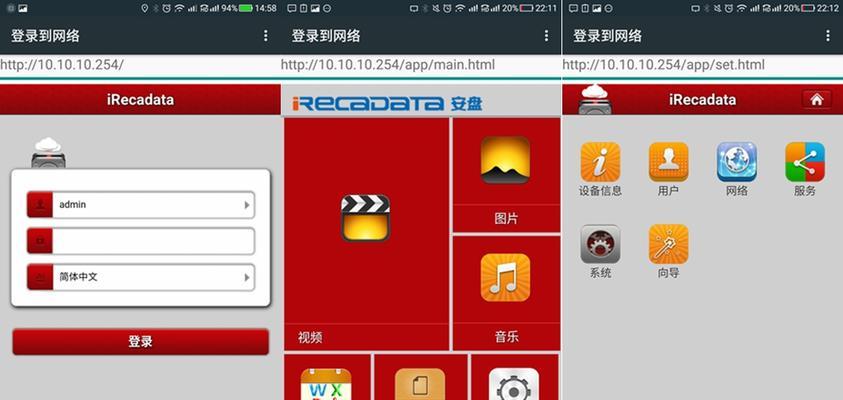This screenshot has width=843, height=400.
Task: Open the 音乐 music note icon
Action: [505, 277]
